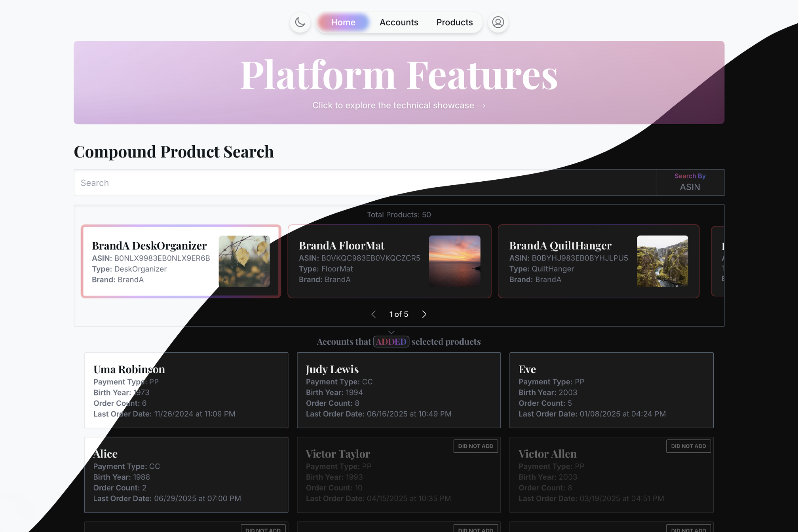Switch to the Accounts tab

coord(399,22)
